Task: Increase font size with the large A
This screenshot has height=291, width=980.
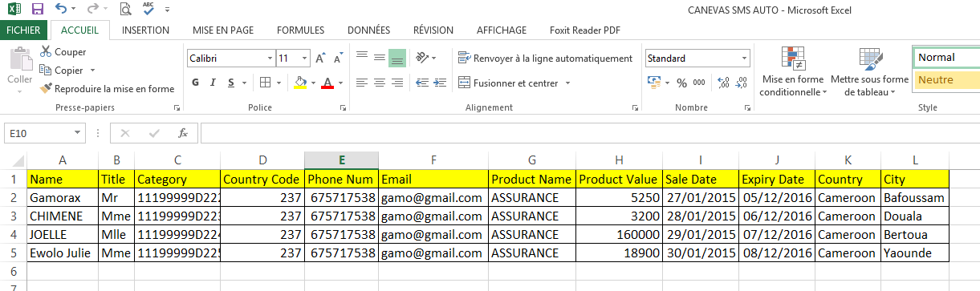Action: (320, 59)
